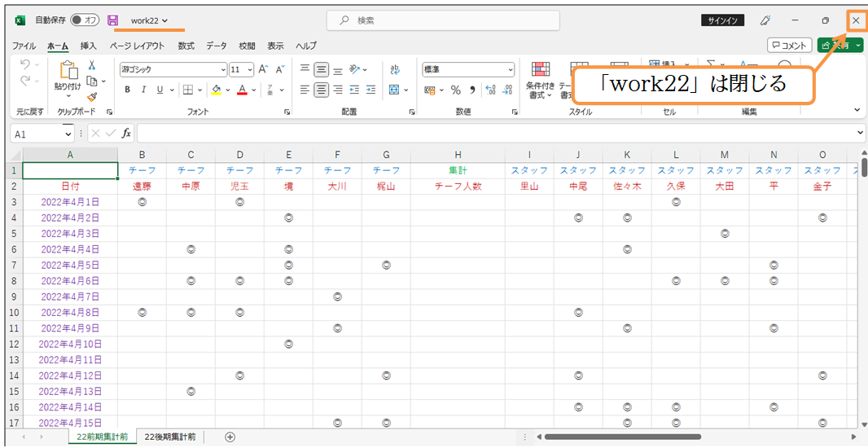
Task: Click the percent style icon
Action: (456, 90)
